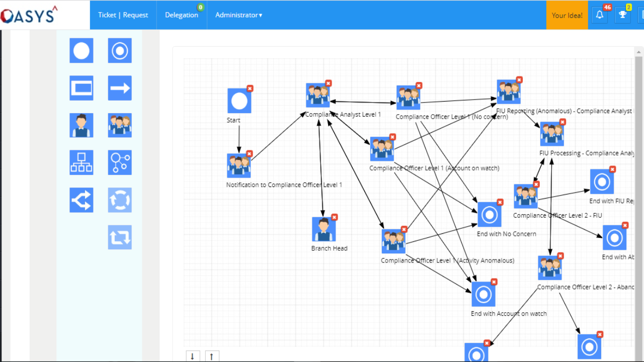This screenshot has height=362, width=644.
Task: Select the user group node tool
Action: point(119,125)
